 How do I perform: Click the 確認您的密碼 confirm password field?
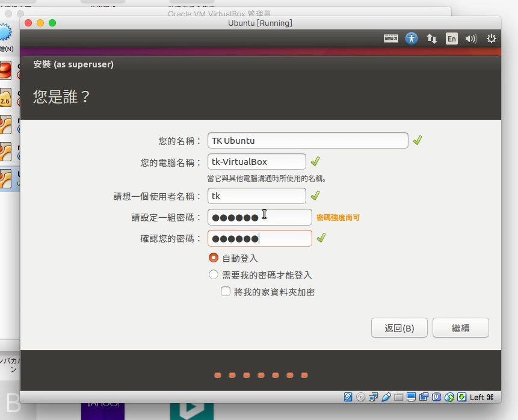(260, 238)
